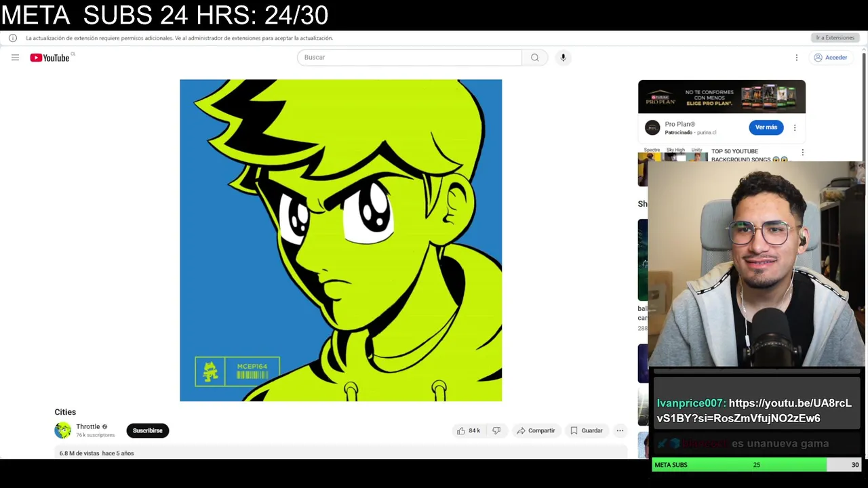
Task: Click Ir a Extensiones button
Action: click(x=835, y=38)
